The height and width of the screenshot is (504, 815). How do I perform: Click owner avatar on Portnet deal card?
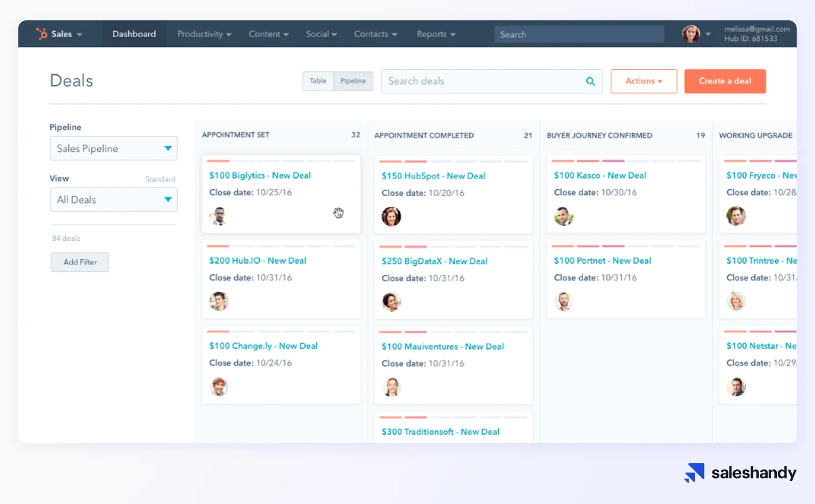click(564, 301)
